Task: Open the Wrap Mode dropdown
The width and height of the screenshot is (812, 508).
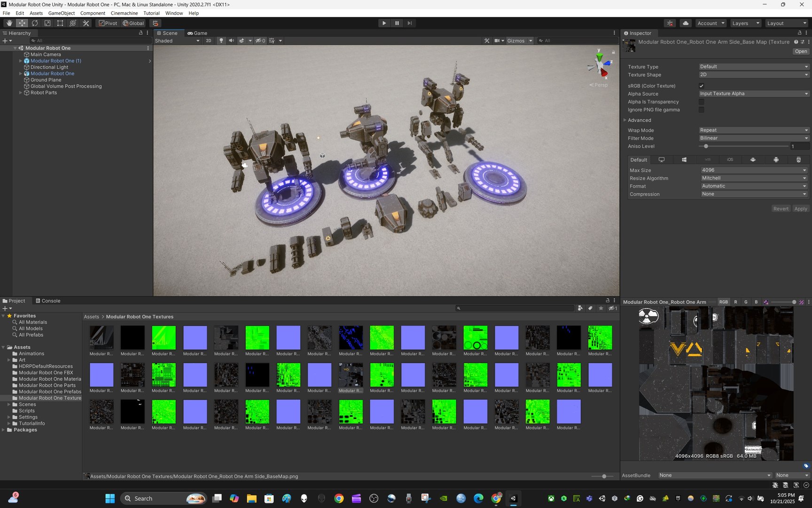Action: (754, 130)
